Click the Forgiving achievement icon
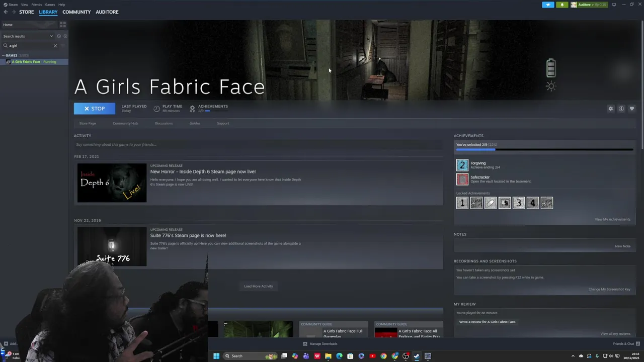 [x=462, y=165]
